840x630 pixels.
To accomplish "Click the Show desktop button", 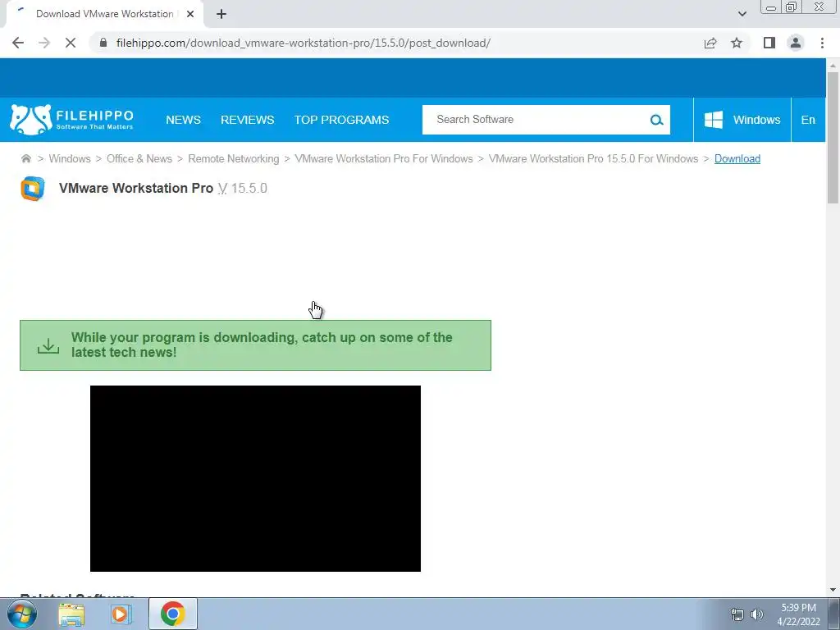I will [x=834, y=614].
